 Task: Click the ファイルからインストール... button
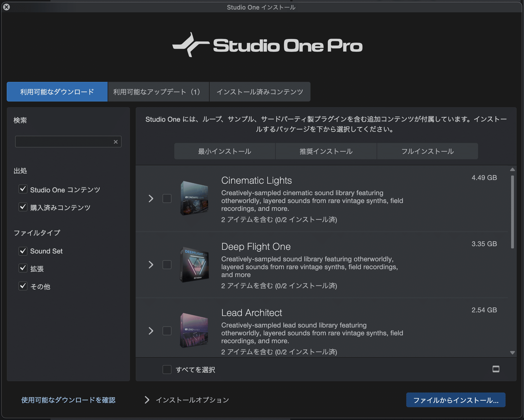point(456,400)
